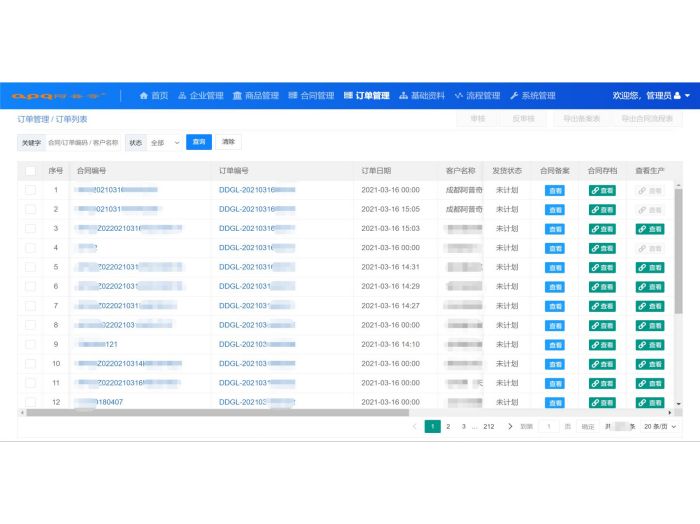Click the 清除 clear button
This screenshot has width=700, height=524.
click(228, 143)
